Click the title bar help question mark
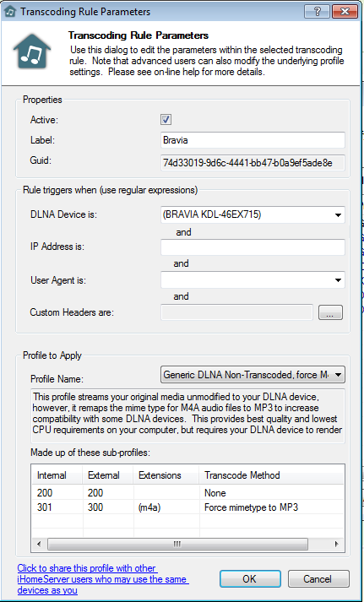This screenshot has width=364, height=602. pyautogui.click(x=318, y=11)
